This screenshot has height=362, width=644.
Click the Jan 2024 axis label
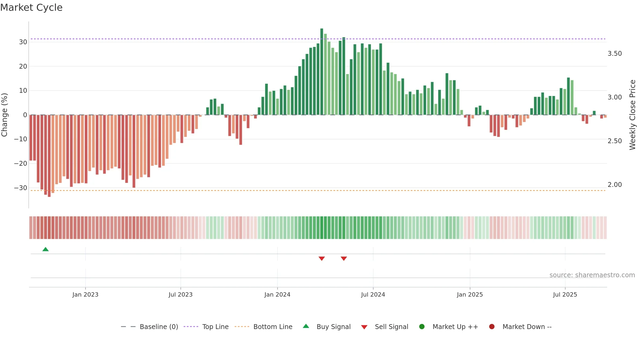tap(277, 294)
